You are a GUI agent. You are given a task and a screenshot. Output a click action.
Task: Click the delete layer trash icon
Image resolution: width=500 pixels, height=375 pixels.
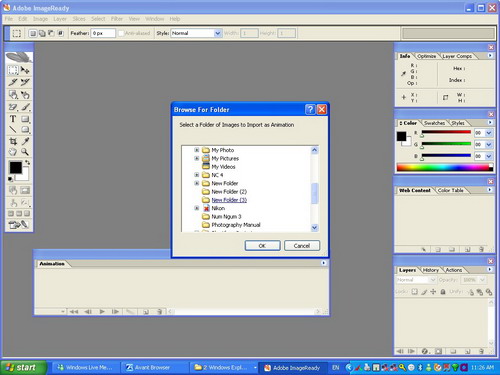point(481,351)
